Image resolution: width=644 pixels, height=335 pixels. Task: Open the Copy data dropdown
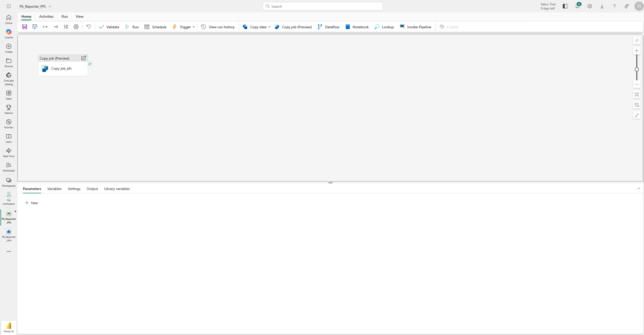coord(269,27)
